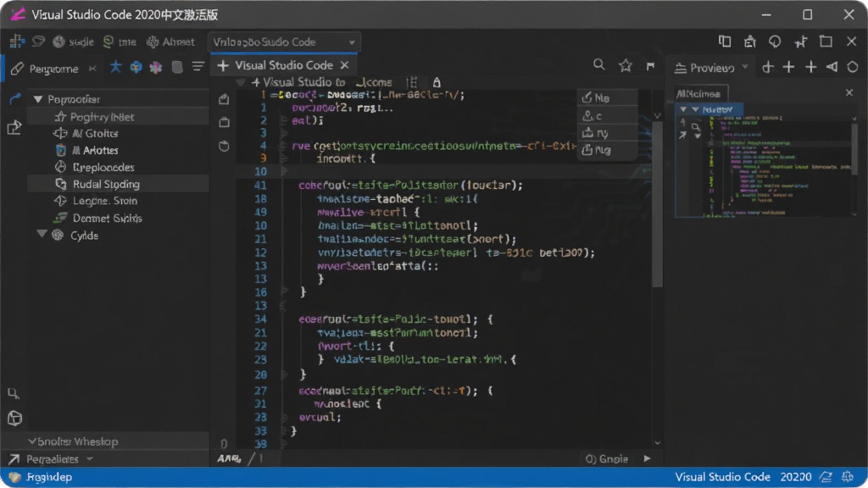
Task: Choose the Nig entry in the popup menu
Action: coord(607,150)
